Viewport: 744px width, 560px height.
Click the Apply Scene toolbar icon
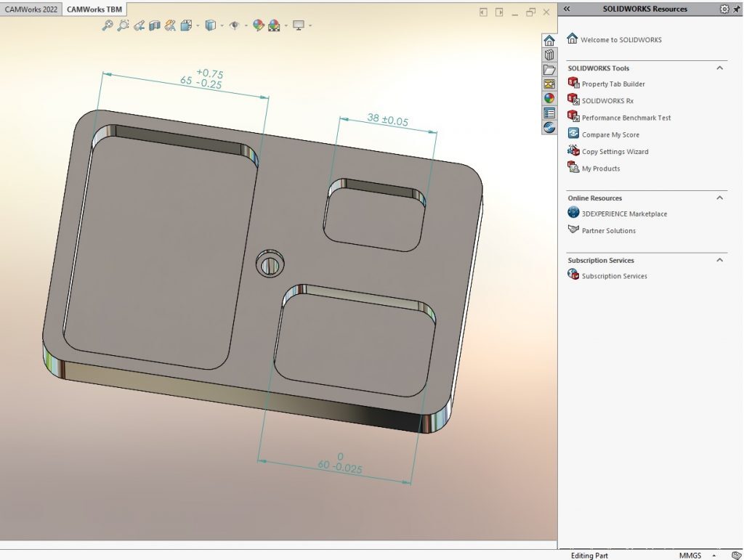click(274, 24)
